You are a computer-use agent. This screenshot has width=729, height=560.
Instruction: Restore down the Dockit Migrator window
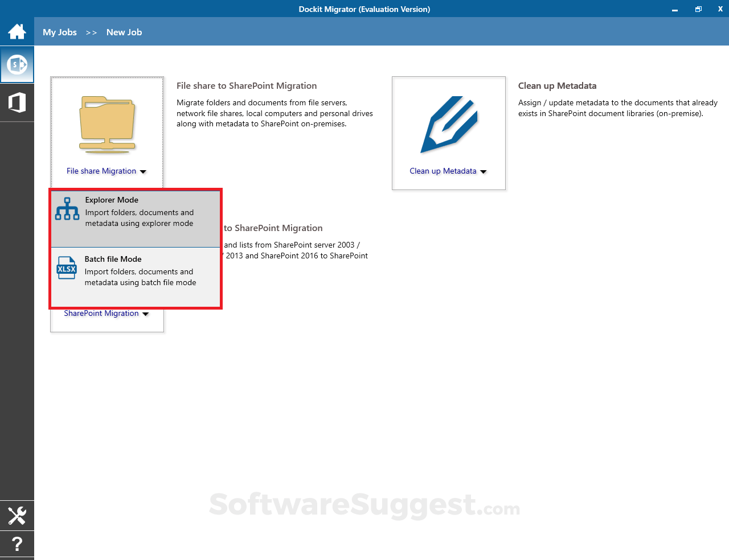tap(698, 9)
